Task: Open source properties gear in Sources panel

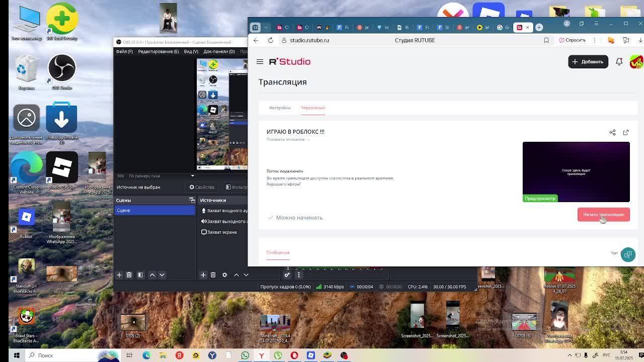Action: tap(224, 275)
